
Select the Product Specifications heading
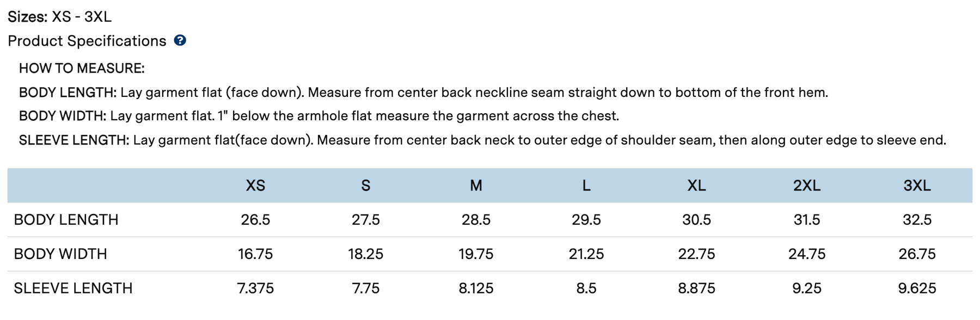pyautogui.click(x=87, y=41)
